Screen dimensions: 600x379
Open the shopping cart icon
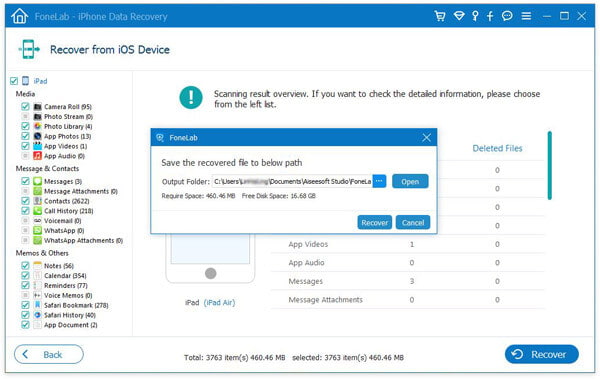(440, 16)
